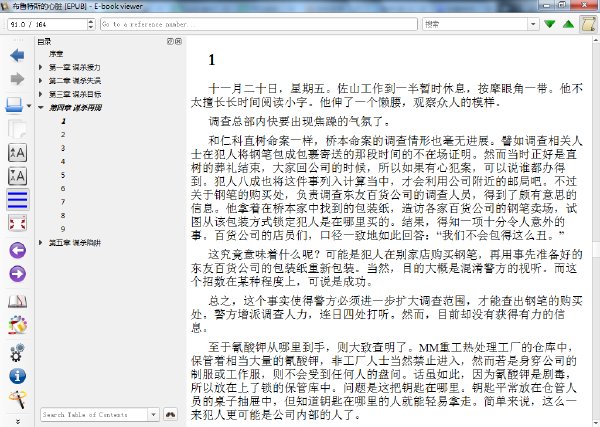The height and width of the screenshot is (427, 600).
Task: Select section 6 under 第四章
Action: pos(63,189)
